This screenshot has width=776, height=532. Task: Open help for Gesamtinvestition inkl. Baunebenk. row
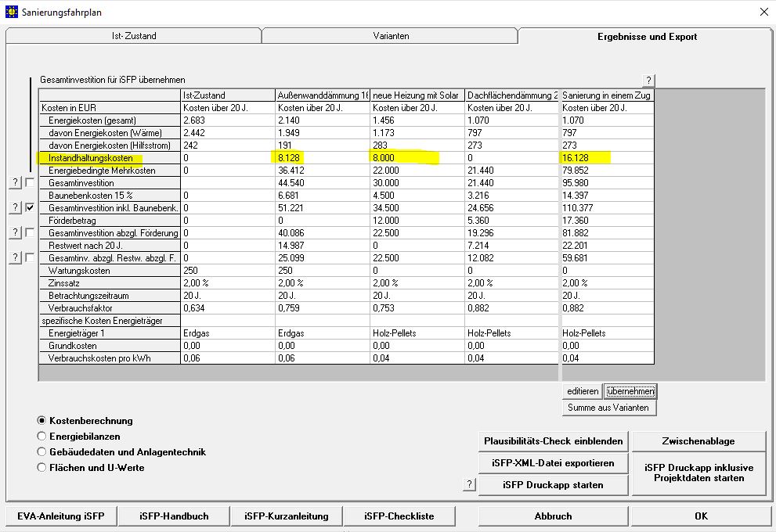click(14, 207)
